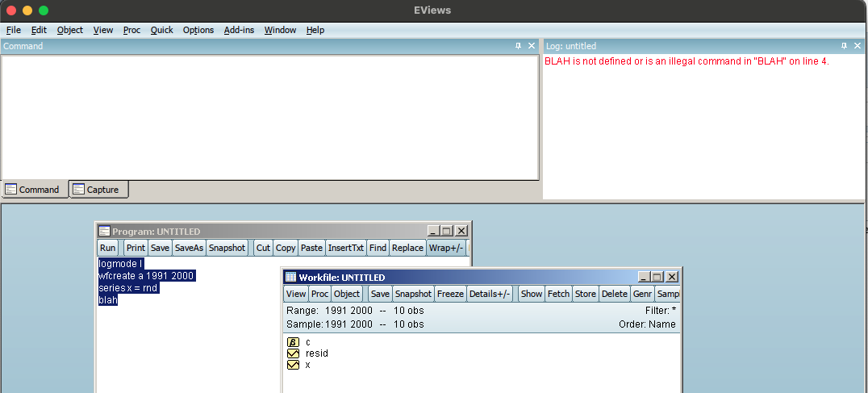Toggle Details+/- in the Workfile toolbar

[x=490, y=294]
